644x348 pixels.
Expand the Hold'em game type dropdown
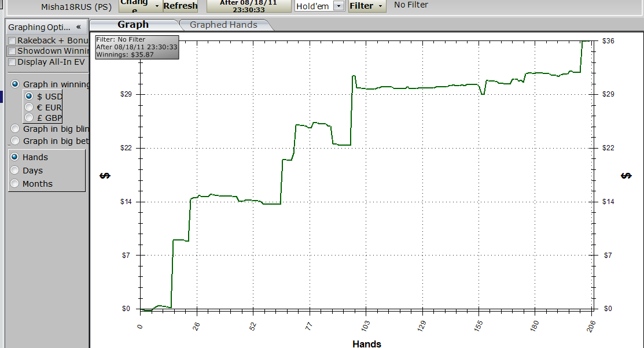pos(339,6)
